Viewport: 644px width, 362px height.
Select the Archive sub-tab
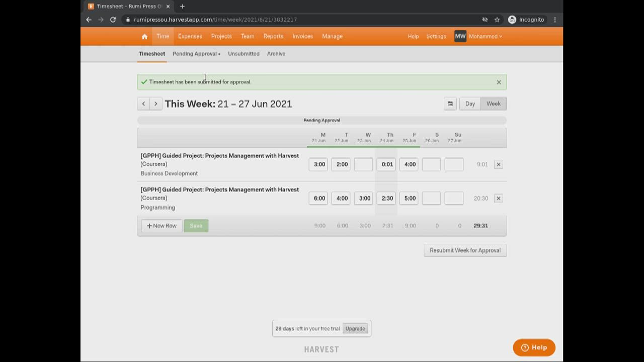coord(276,54)
